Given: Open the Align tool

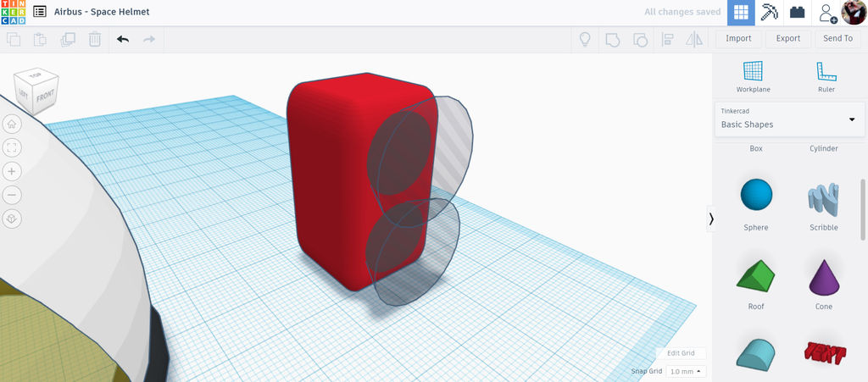Looking at the screenshot, I should (x=667, y=39).
